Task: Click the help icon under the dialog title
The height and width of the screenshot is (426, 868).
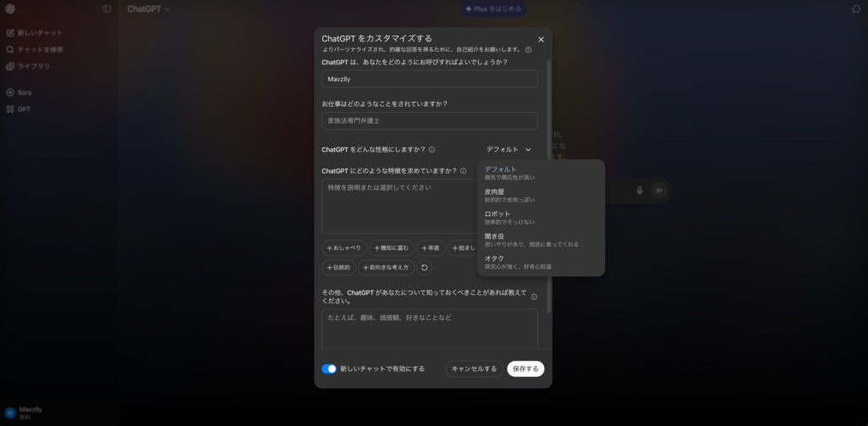Action: [x=528, y=50]
